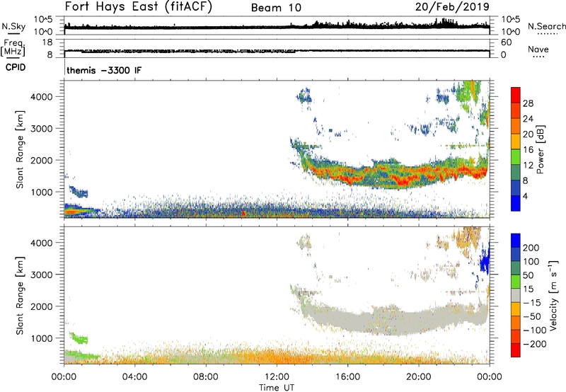
Task: Click the '60' label on Nave axis
Action: 506,42
